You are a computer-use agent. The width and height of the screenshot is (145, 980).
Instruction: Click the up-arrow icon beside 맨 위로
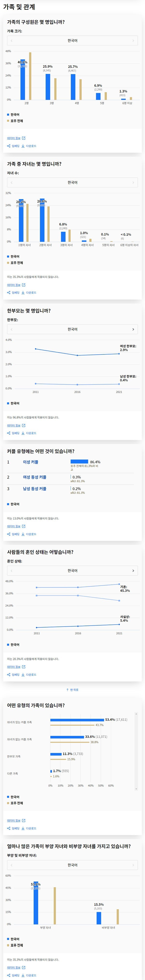(67, 690)
